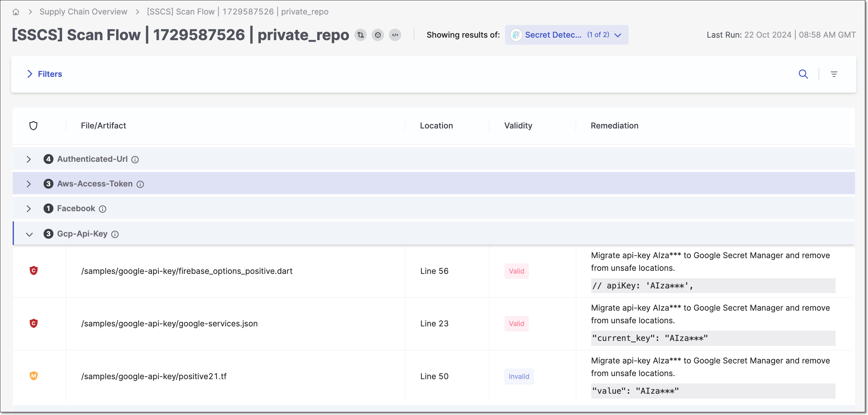Open file positive21.tf

point(154,376)
